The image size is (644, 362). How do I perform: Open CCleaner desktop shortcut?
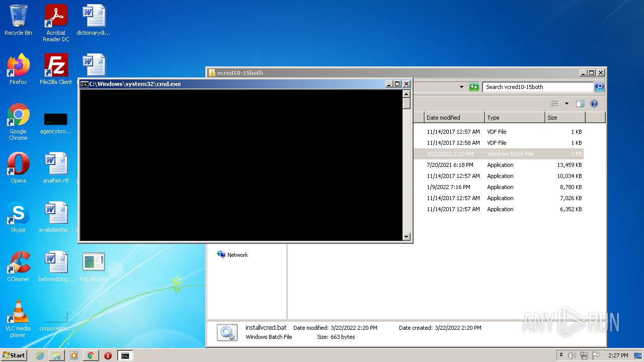[x=18, y=266]
